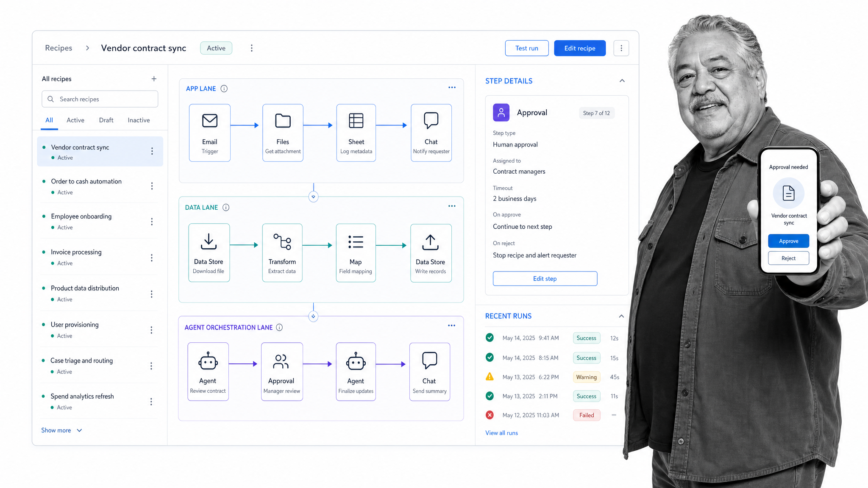
Task: Click the Edit recipe button
Action: coord(580,48)
